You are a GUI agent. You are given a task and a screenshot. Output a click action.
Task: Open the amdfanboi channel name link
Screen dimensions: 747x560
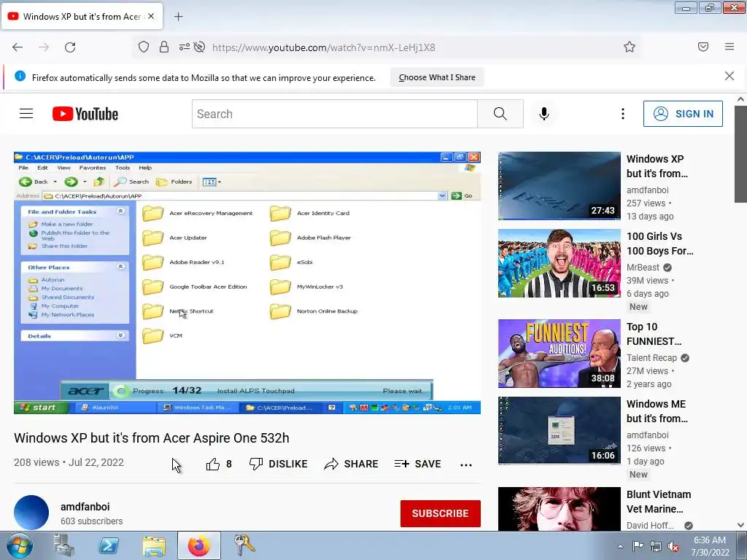pos(85,507)
